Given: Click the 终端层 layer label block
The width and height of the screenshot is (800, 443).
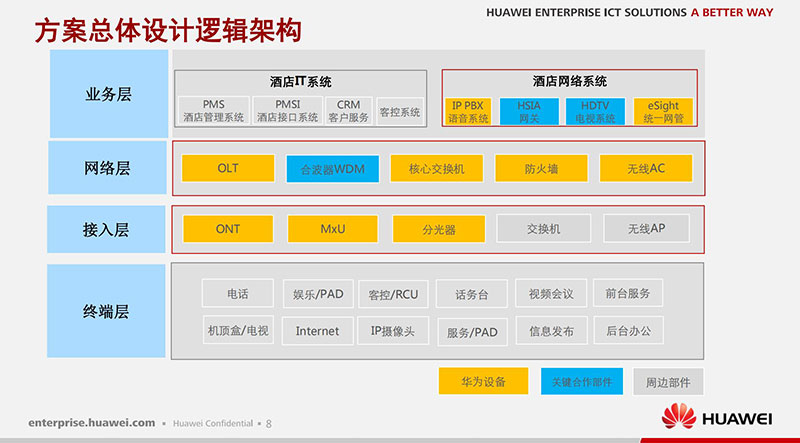Looking at the screenshot, I should tap(106, 311).
